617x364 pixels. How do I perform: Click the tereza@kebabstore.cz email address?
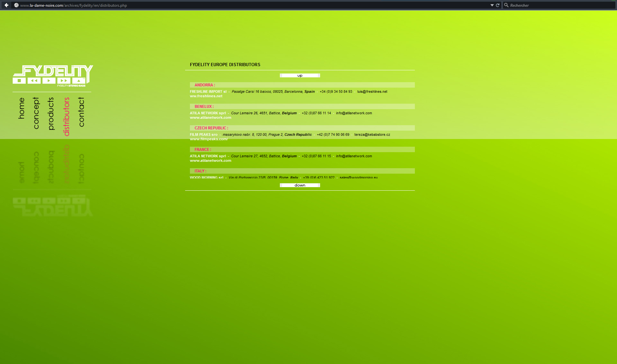[x=372, y=134]
